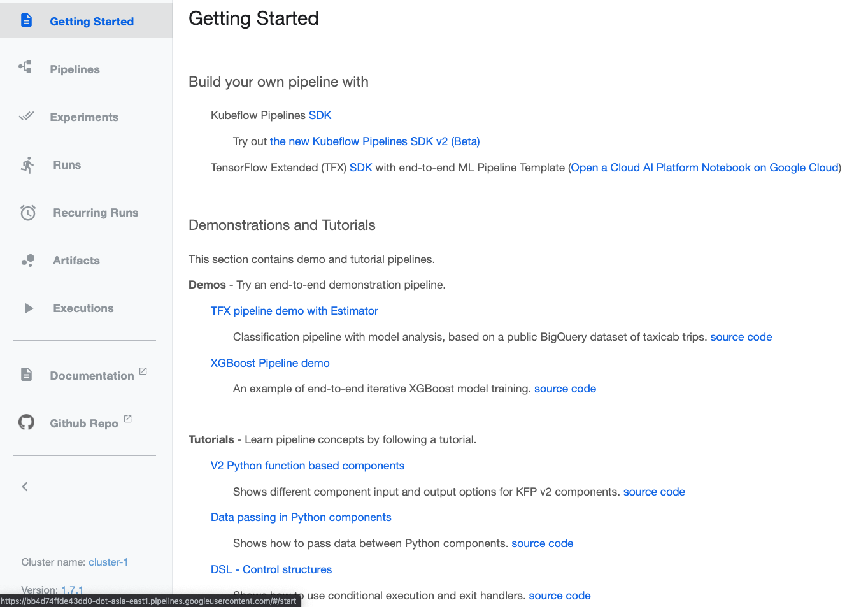The height and width of the screenshot is (607, 868).
Task: Click the Documentation file icon
Action: 26,375
